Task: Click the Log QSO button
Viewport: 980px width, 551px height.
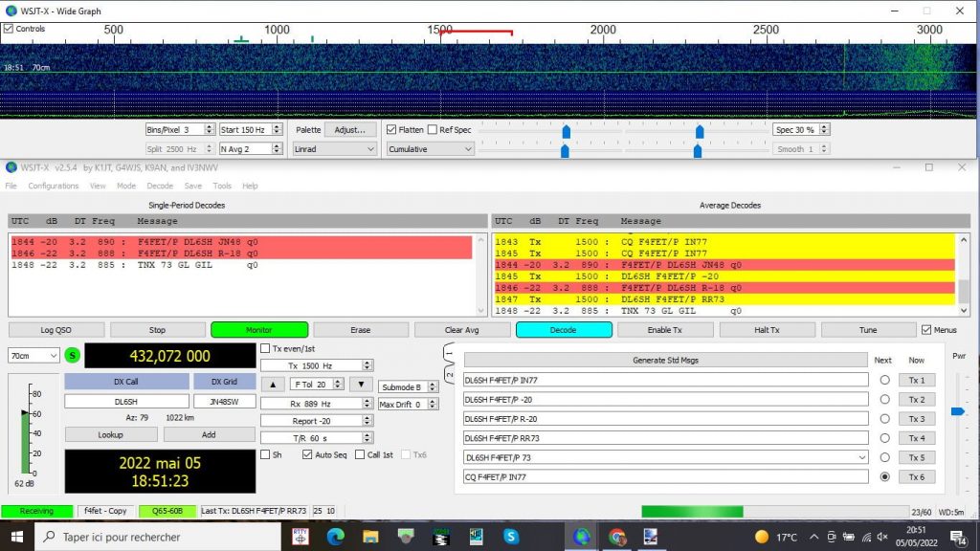Action: 56,330
